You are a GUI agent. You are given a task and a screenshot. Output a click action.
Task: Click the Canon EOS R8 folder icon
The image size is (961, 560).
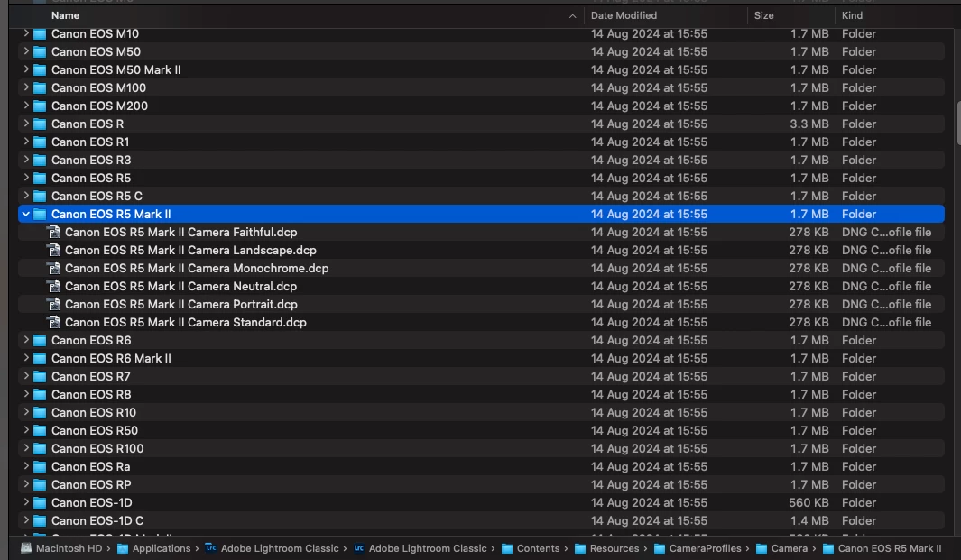coord(40,395)
